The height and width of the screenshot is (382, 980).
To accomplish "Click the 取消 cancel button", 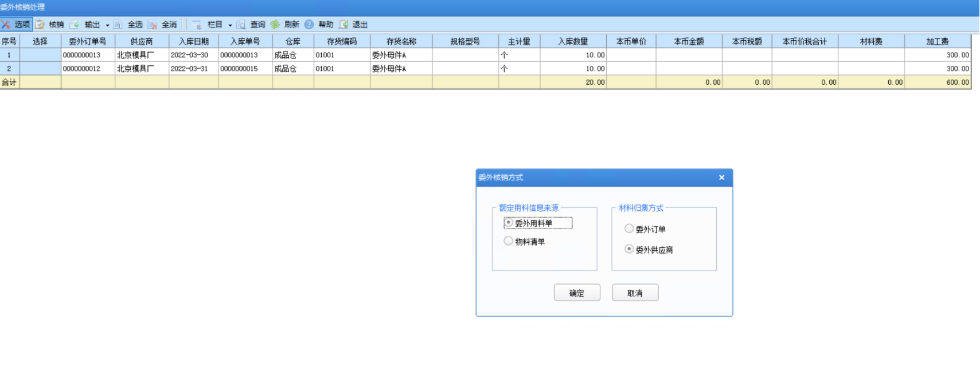I will 635,293.
